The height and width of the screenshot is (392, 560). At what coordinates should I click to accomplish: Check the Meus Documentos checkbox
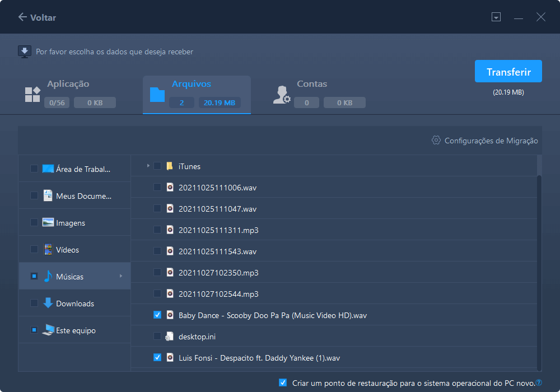click(34, 195)
